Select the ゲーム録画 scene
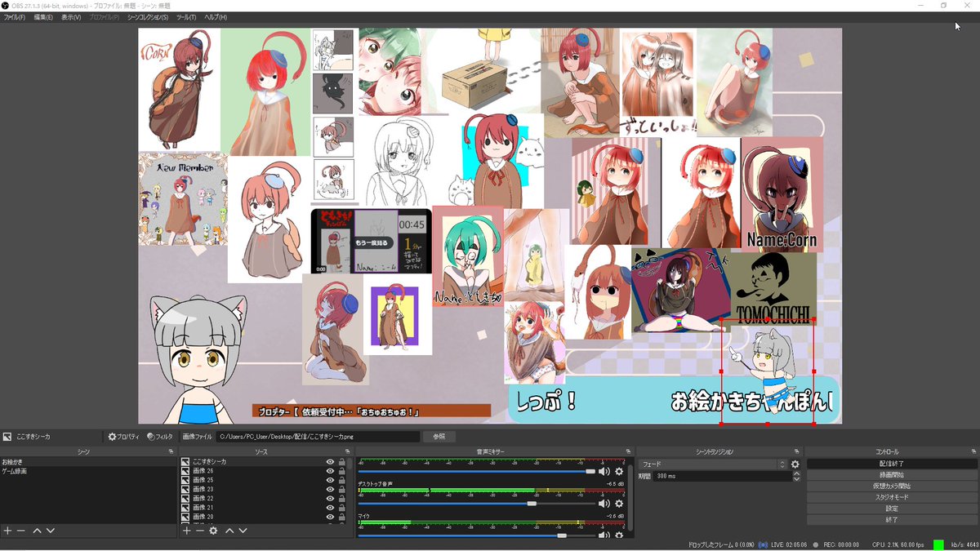 pyautogui.click(x=88, y=471)
